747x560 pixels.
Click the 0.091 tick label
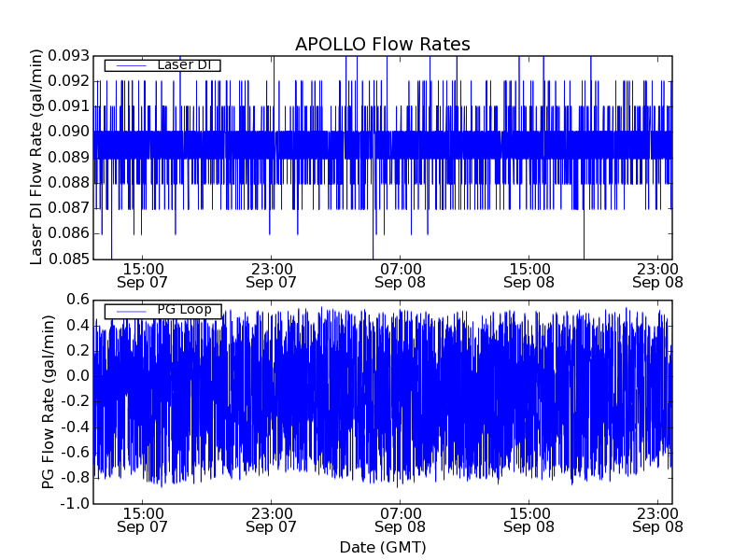pos(68,106)
